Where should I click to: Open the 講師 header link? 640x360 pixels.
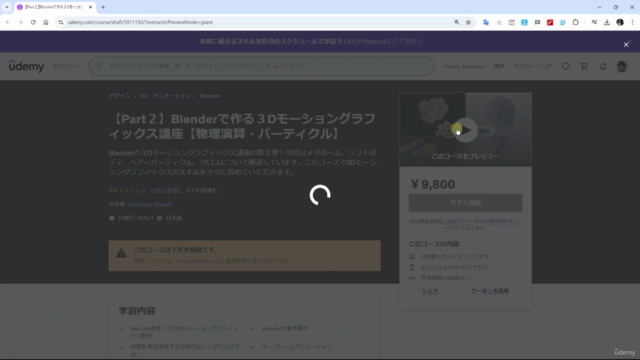499,67
